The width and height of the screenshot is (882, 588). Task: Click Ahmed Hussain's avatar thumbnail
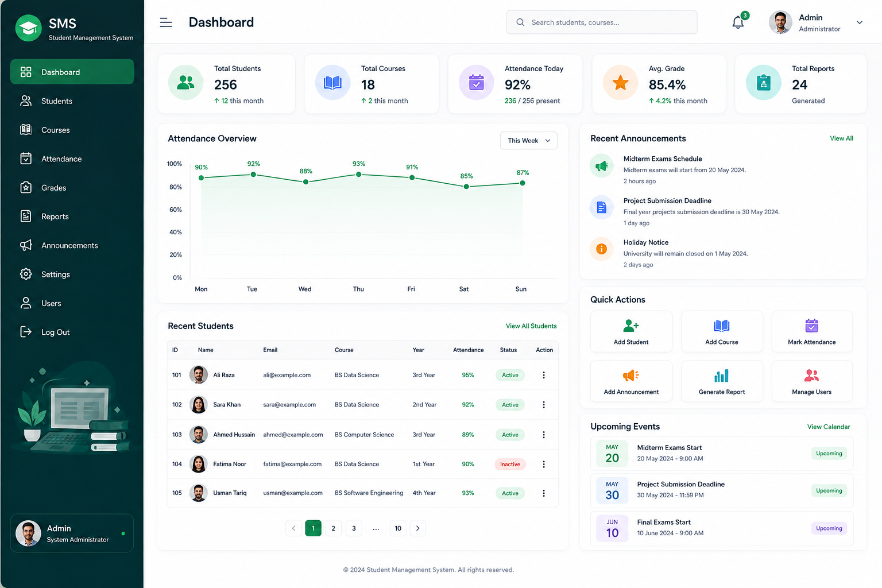point(199,435)
